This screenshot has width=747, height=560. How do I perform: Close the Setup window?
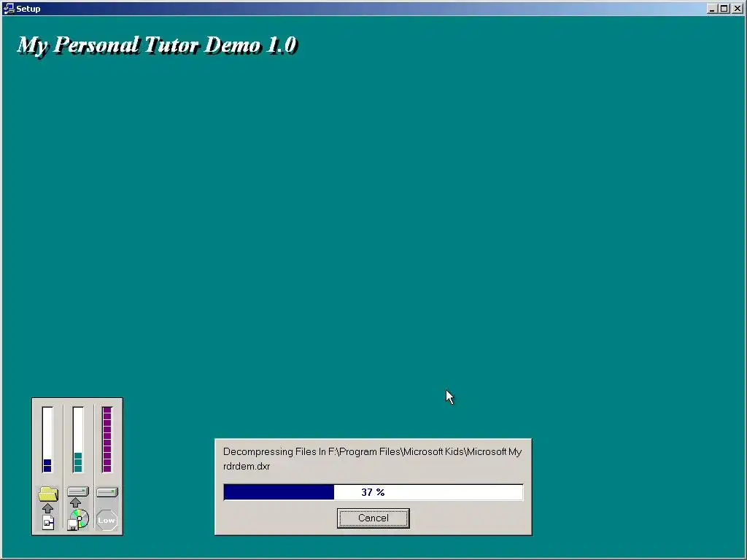pyautogui.click(x=737, y=9)
